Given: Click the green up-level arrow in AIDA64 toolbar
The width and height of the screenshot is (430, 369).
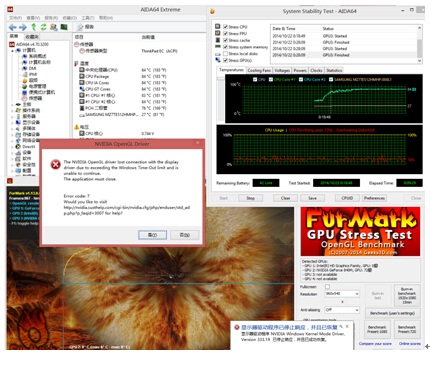Looking at the screenshot, I should [34, 27].
